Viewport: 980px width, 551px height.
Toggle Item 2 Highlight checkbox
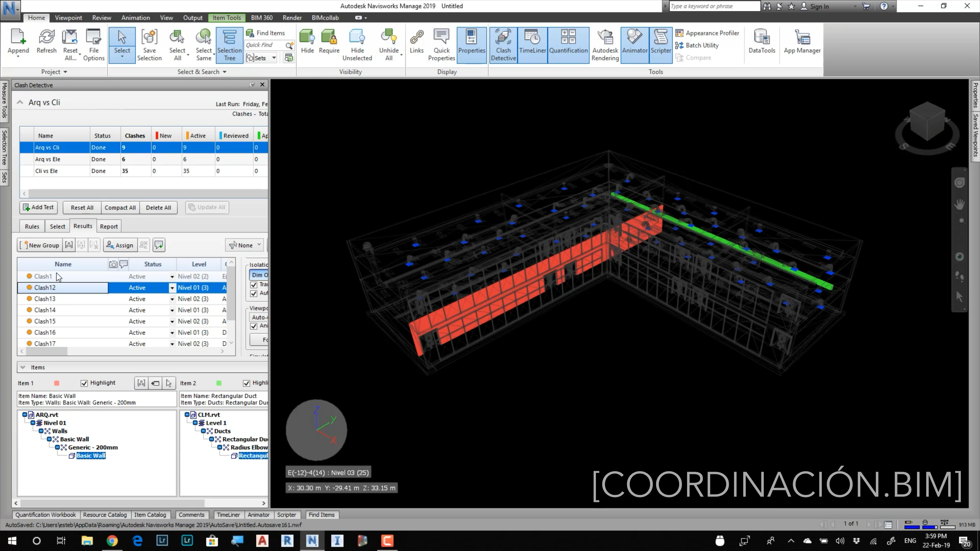pyautogui.click(x=246, y=383)
